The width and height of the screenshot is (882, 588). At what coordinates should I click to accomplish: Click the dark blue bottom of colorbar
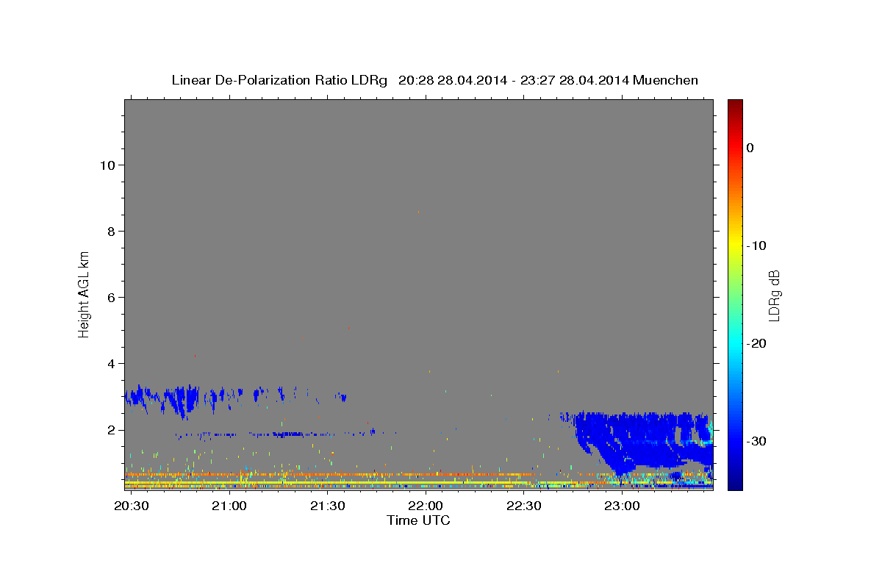pos(735,484)
